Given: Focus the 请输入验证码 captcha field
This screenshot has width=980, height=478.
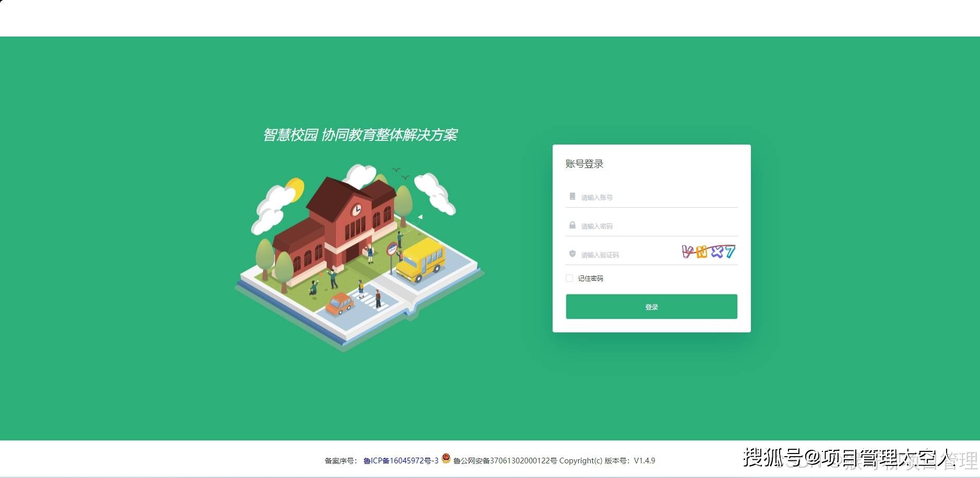Looking at the screenshot, I should 626,255.
